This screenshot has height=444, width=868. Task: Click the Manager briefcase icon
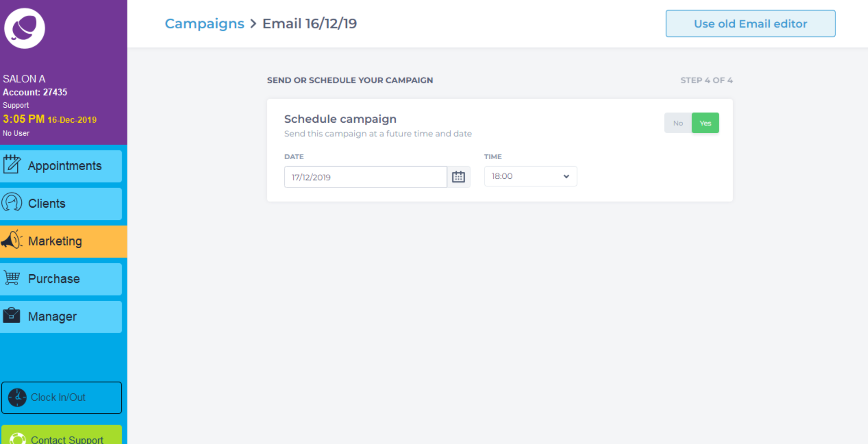tap(11, 315)
